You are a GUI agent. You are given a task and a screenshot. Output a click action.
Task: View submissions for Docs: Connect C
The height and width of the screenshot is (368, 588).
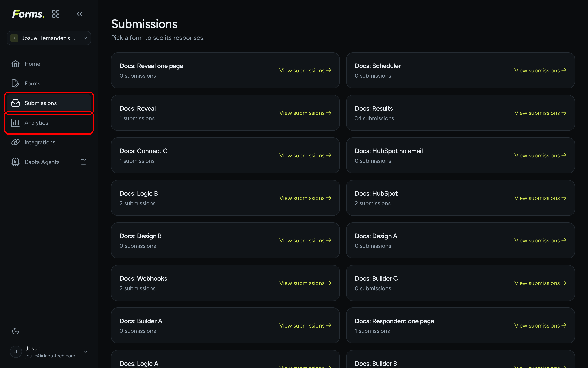pos(305,156)
